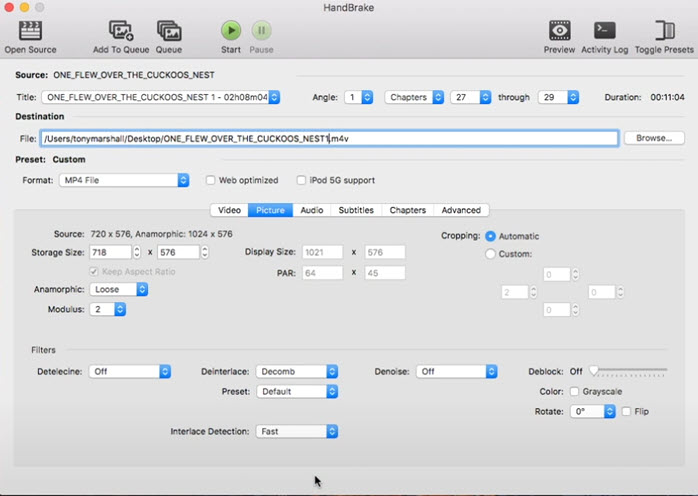Enable the Grayscale color checkbox
This screenshot has height=496, width=698.
574,391
